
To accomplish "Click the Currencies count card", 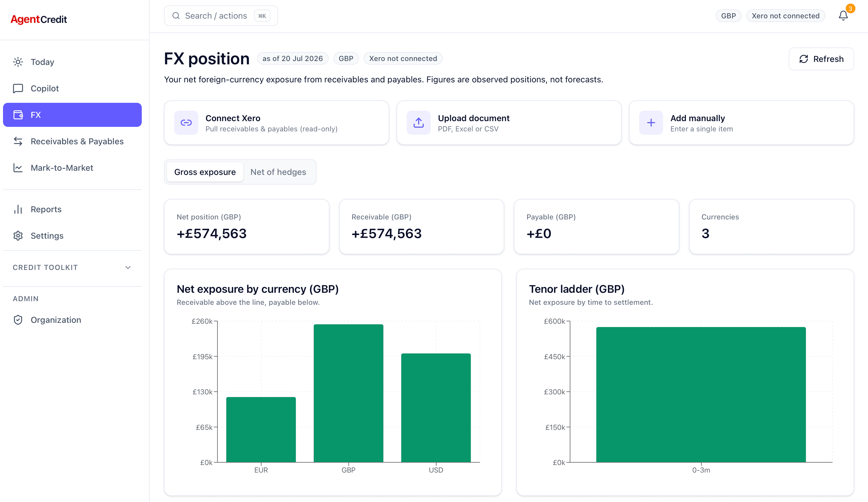I will (771, 227).
